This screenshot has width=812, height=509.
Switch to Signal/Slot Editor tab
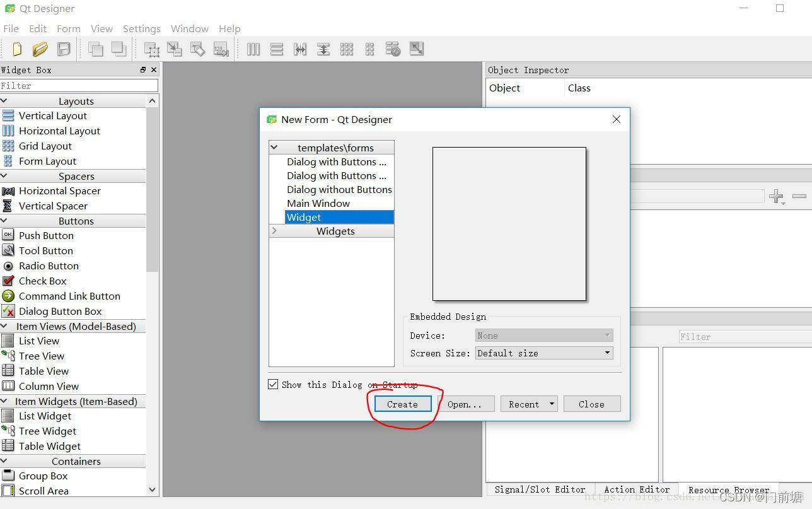(x=540, y=489)
